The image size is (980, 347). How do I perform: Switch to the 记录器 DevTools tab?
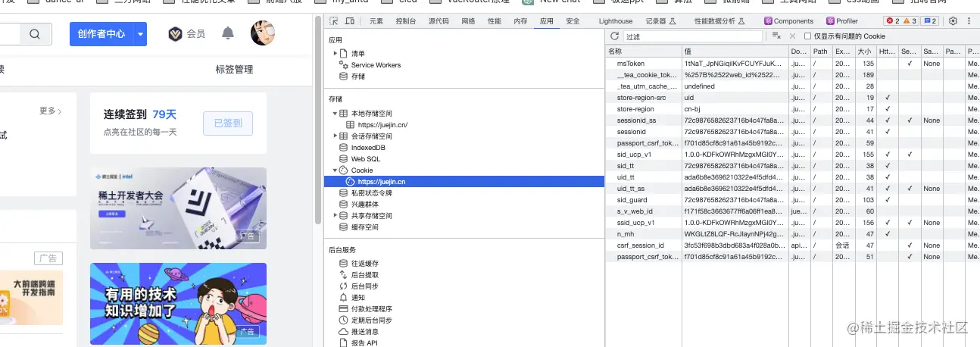pos(660,21)
